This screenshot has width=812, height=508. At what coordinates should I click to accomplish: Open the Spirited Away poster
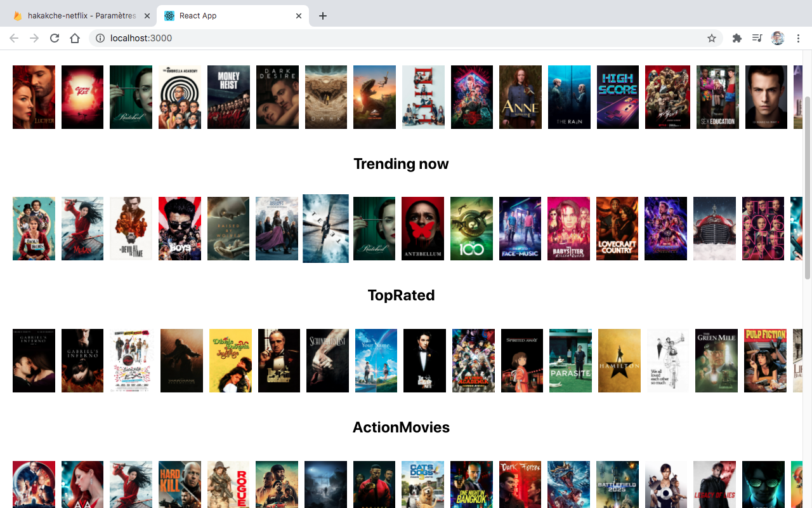click(522, 361)
